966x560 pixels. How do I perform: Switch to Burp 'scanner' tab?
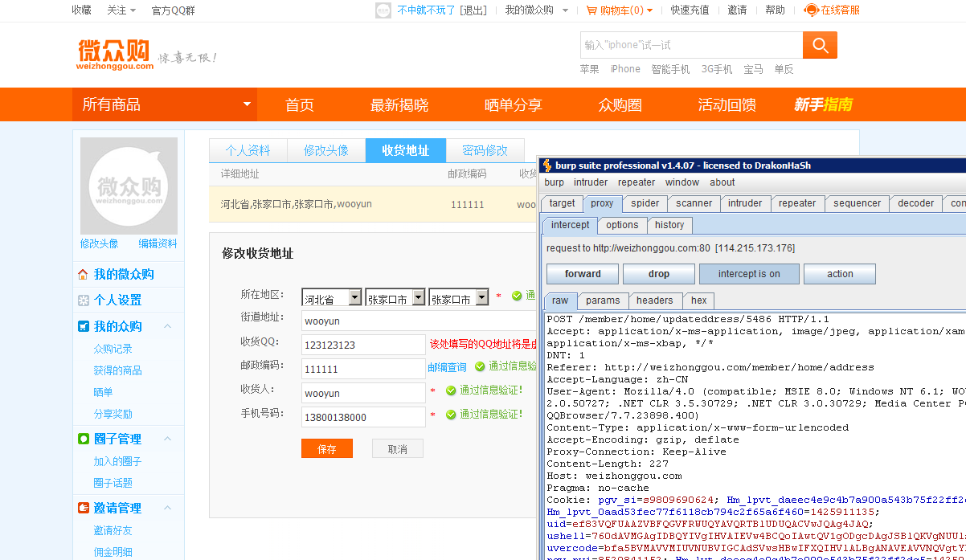(x=694, y=204)
